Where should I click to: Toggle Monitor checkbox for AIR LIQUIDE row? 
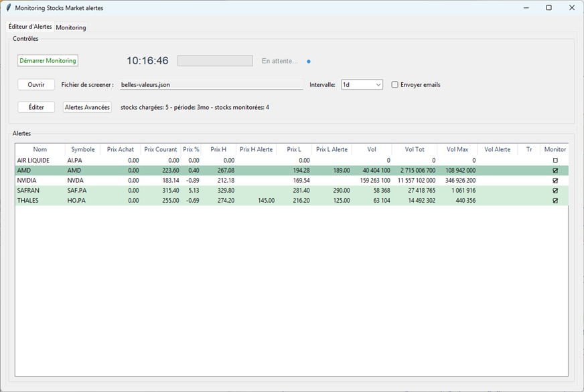coord(555,161)
